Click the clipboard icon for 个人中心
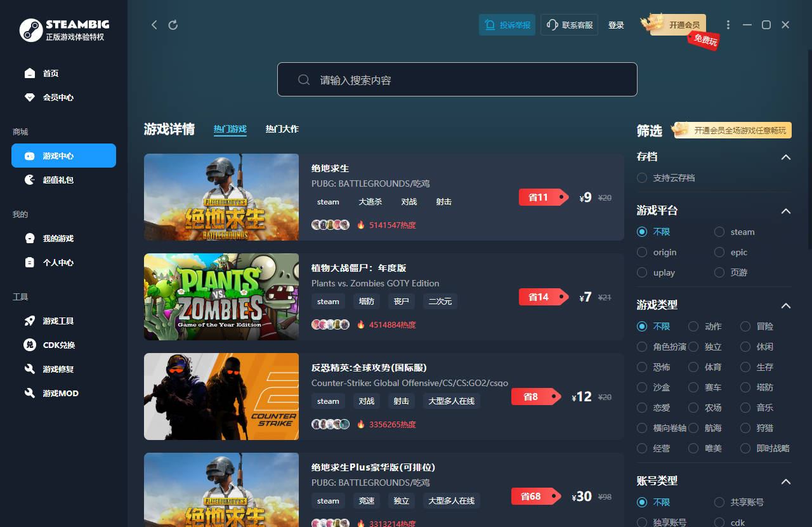This screenshot has height=527, width=812. pyautogui.click(x=30, y=263)
